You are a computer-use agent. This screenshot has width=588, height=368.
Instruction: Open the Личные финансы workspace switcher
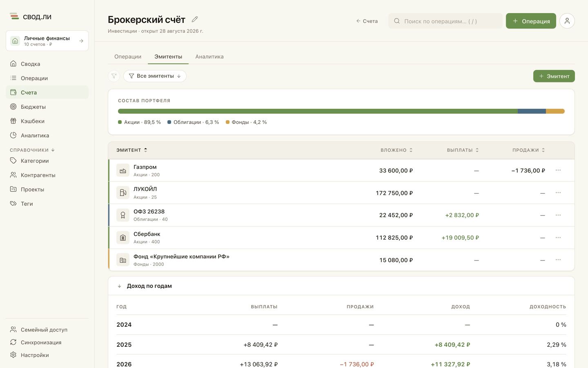(x=47, y=41)
